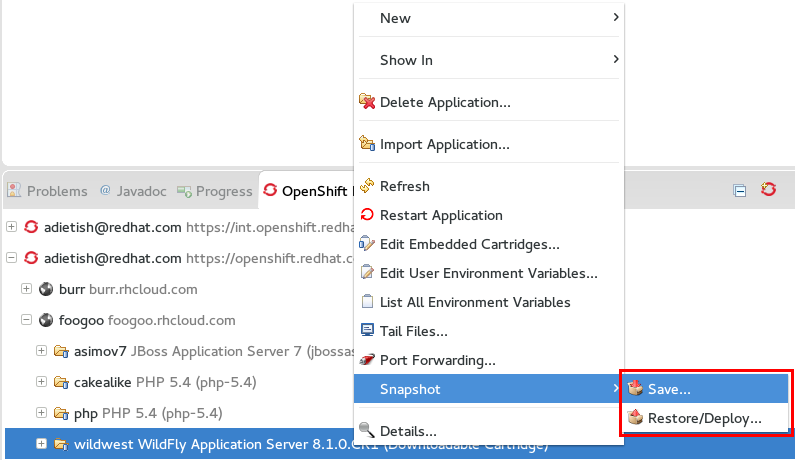This screenshot has height=460, width=795.
Task: Choose Save... in Snapshot submenu
Action: 706,388
